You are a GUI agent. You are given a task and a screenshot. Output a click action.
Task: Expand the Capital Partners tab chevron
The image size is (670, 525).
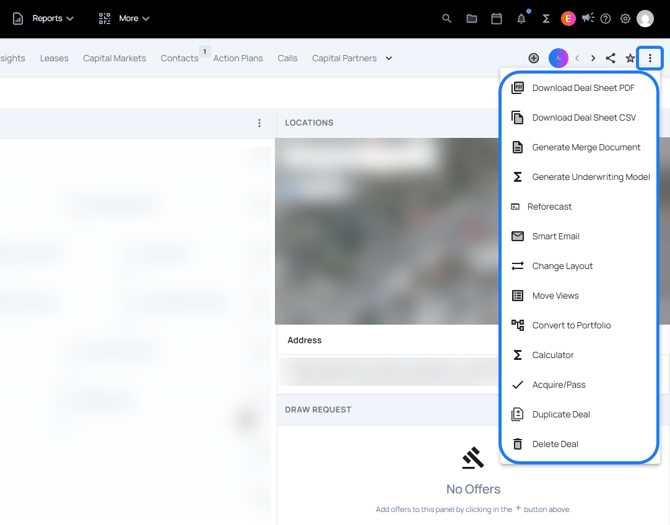389,58
